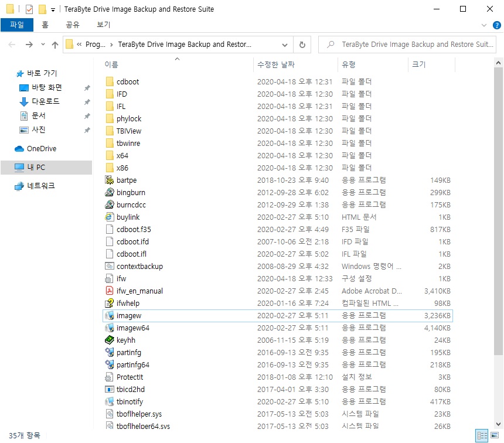The image size is (504, 443).
Task: Select the tbinotify application icon
Action: [x=110, y=401]
